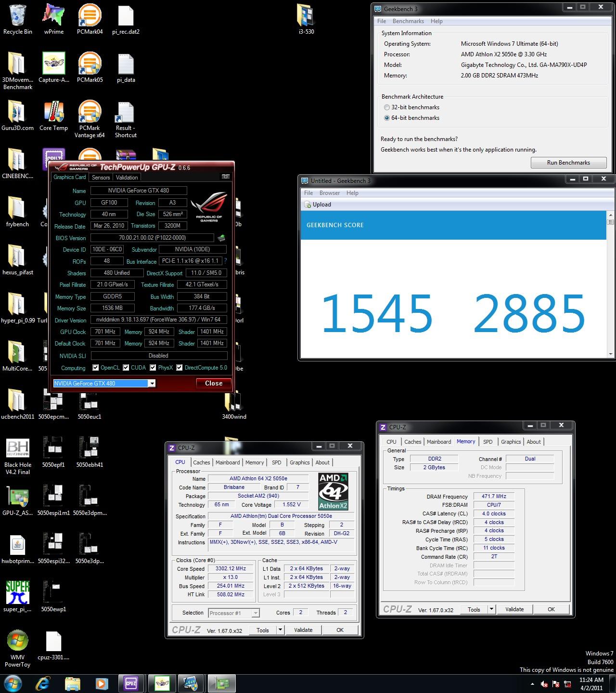Switch to Caches tab in CPU-Z CPU window

pyautogui.click(x=202, y=462)
